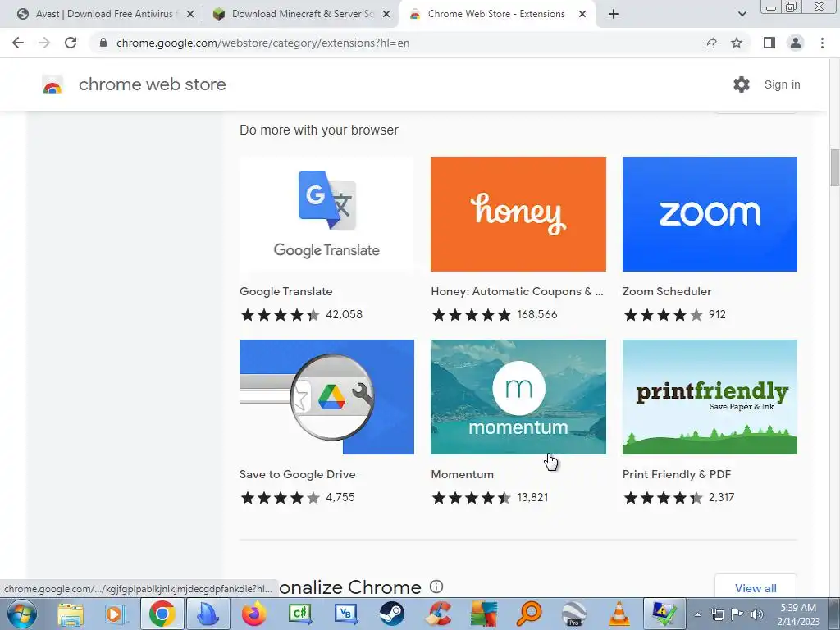The height and width of the screenshot is (630, 840).
Task: Click the orange Honey thumbnail
Action: [518, 214]
